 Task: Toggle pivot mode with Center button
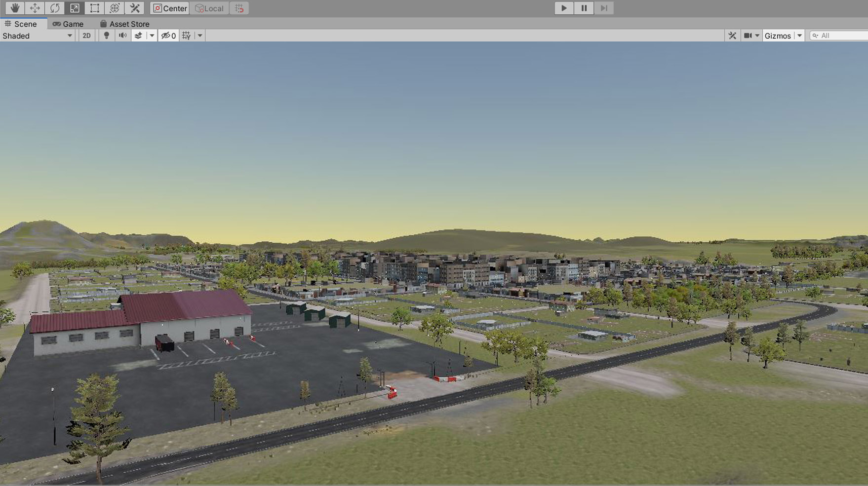[x=170, y=8]
